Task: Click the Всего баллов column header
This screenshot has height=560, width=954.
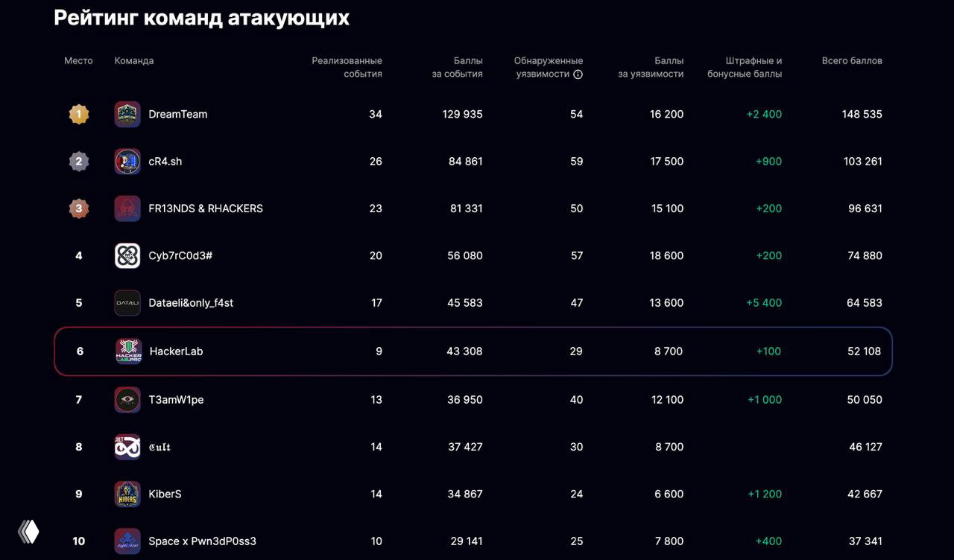Action: click(852, 61)
